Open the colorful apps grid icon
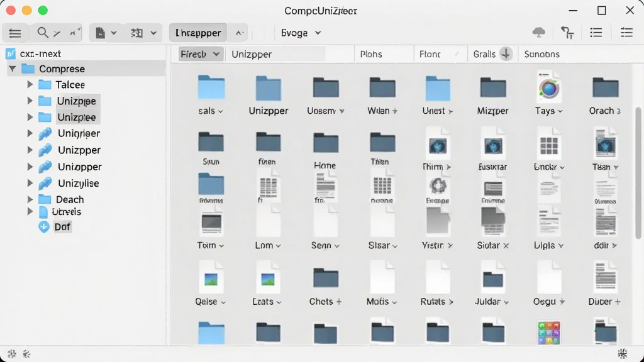Viewport: 644px width, 362px height. pyautogui.click(x=548, y=332)
